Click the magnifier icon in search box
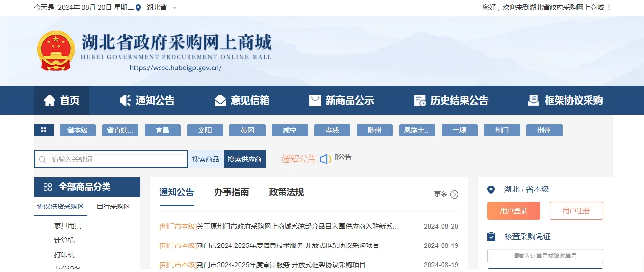 click(42, 159)
